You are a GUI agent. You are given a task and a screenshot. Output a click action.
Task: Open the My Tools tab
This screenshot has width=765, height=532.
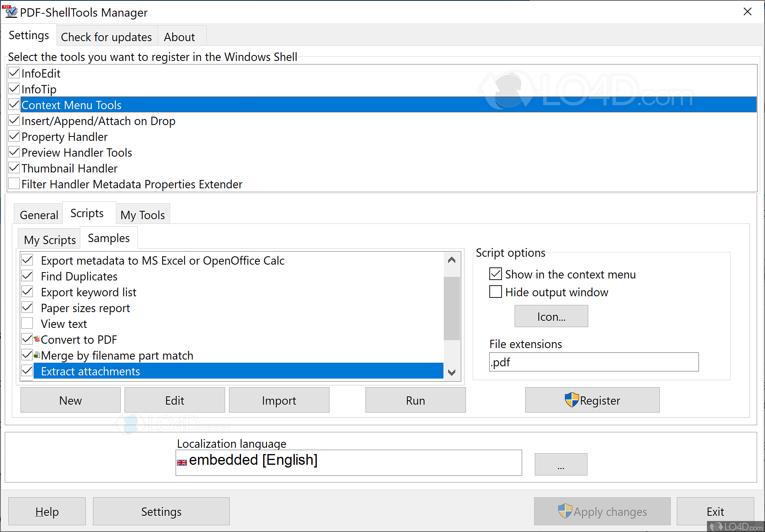142,214
